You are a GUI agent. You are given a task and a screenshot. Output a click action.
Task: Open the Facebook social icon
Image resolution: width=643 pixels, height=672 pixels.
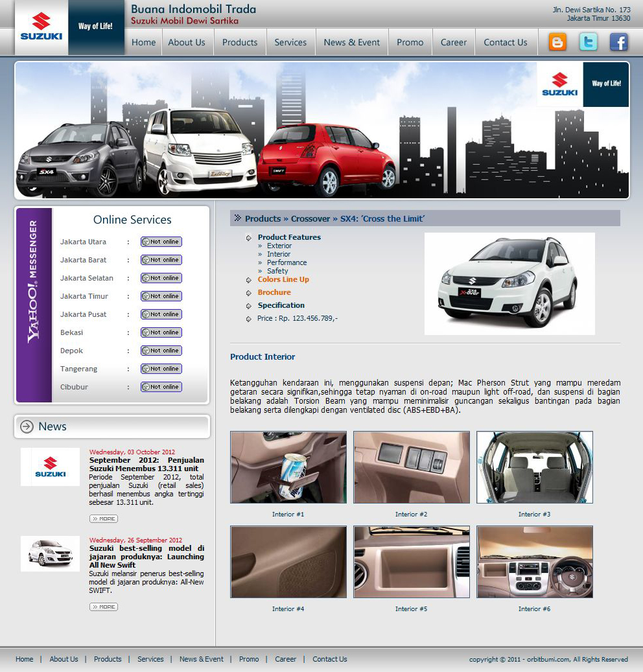click(x=618, y=42)
